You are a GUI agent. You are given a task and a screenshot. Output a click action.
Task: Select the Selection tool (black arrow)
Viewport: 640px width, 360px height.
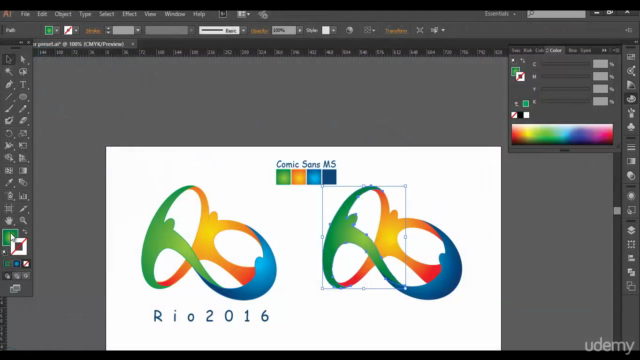click(x=9, y=60)
